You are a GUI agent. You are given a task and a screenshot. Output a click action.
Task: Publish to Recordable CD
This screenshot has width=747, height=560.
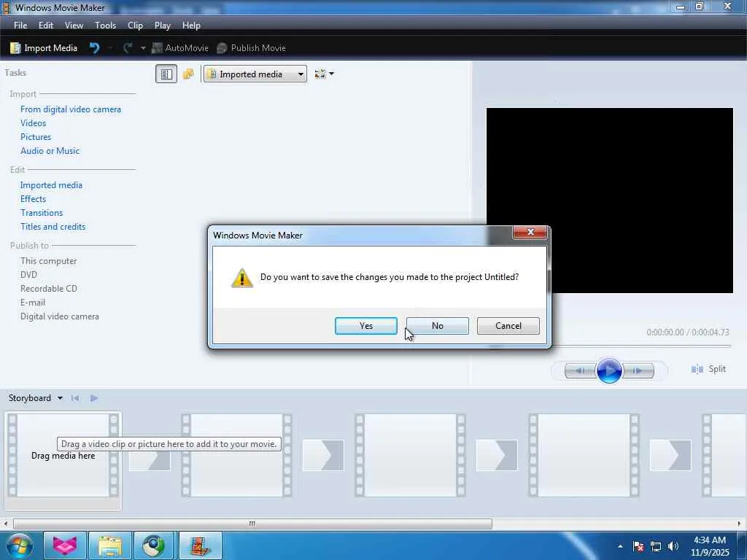[x=49, y=289]
